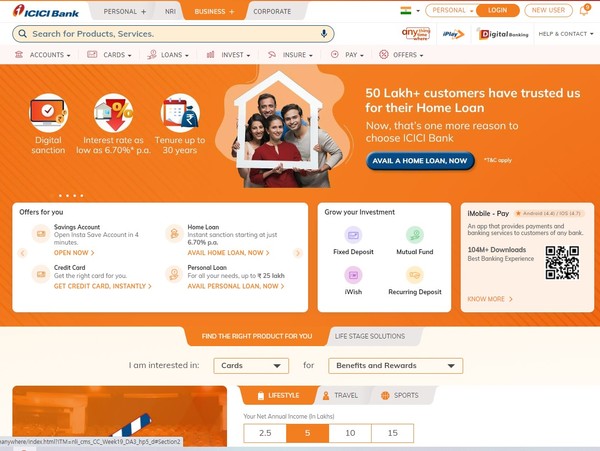Go to previous offers with left arrow
The image size is (600, 451).
(23, 253)
